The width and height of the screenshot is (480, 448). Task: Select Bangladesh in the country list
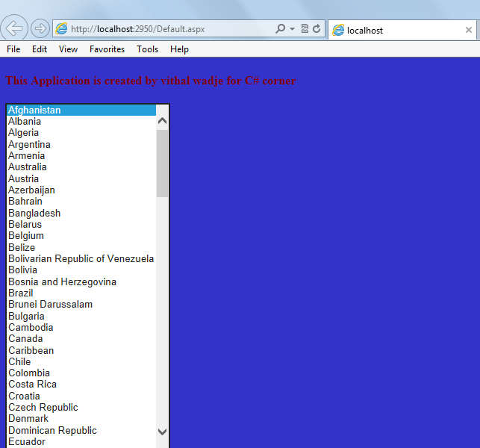pos(81,213)
